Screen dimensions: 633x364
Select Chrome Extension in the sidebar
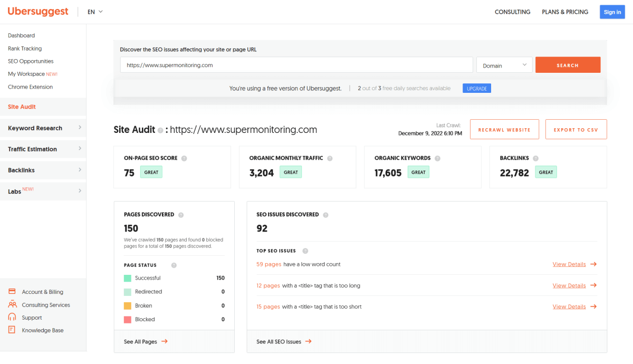pyautogui.click(x=30, y=87)
